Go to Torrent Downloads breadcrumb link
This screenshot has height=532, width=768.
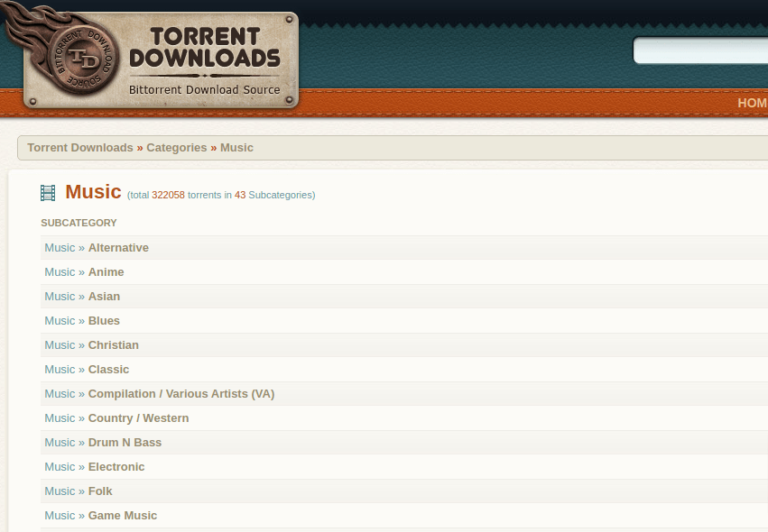click(x=80, y=148)
